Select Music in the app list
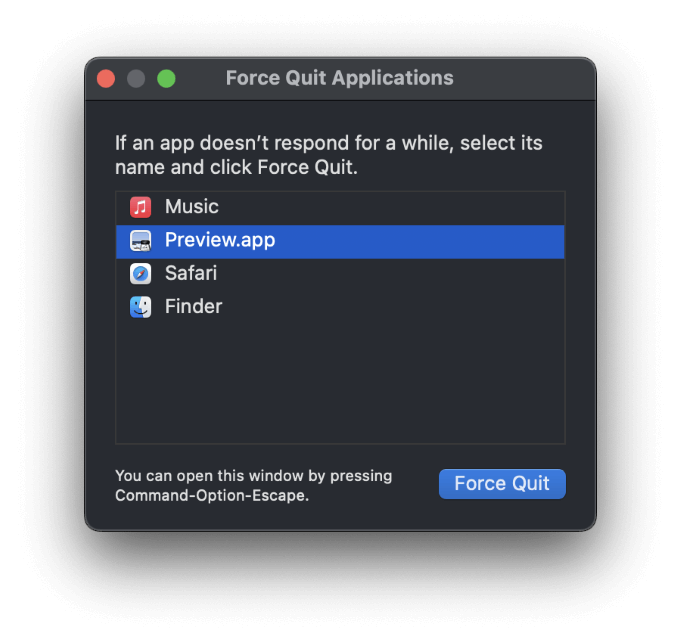Screen dimensions: 681x643 pyautogui.click(x=340, y=208)
